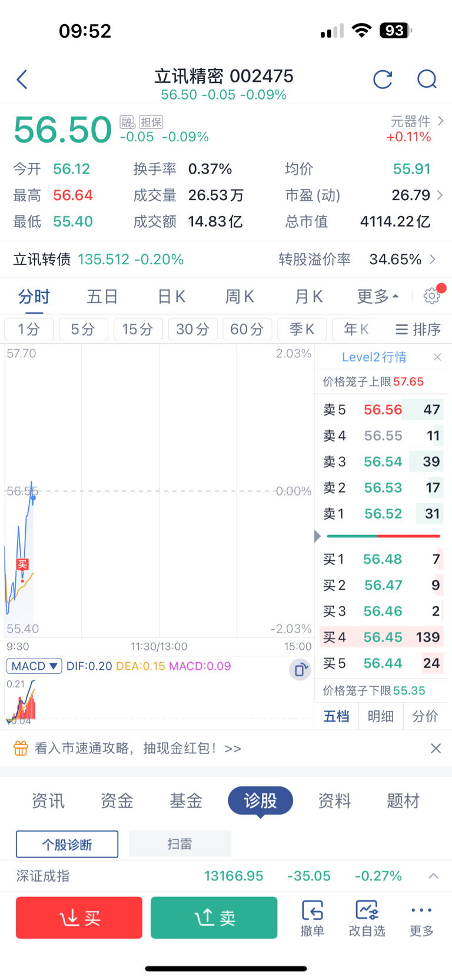The image size is (452, 980).
Task: Tap the battery indicator in status bar
Action: pos(395,31)
